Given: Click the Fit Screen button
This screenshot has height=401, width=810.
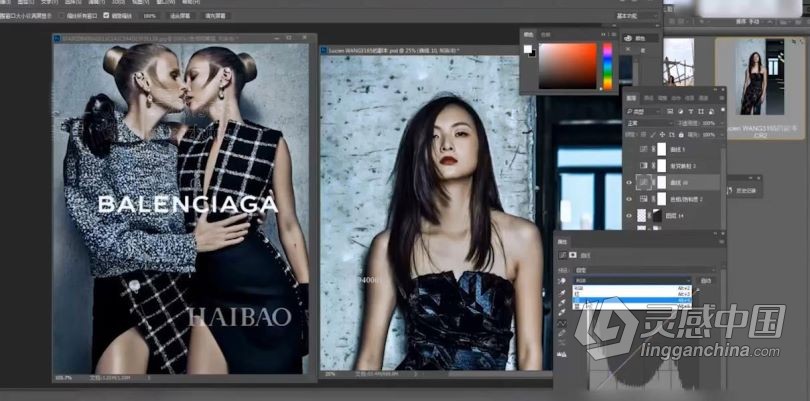Looking at the screenshot, I should click(180, 16).
